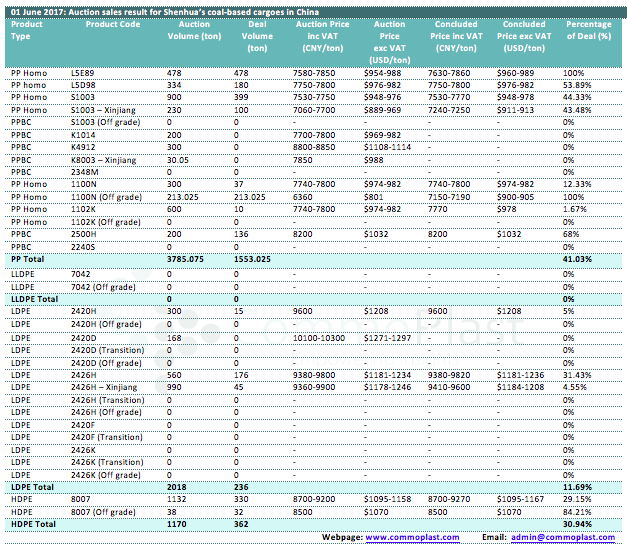Select the 30.94% HDPE total percentage

[x=576, y=524]
